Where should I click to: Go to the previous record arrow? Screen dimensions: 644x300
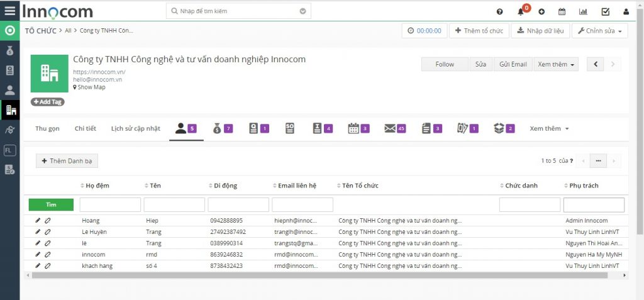596,64
